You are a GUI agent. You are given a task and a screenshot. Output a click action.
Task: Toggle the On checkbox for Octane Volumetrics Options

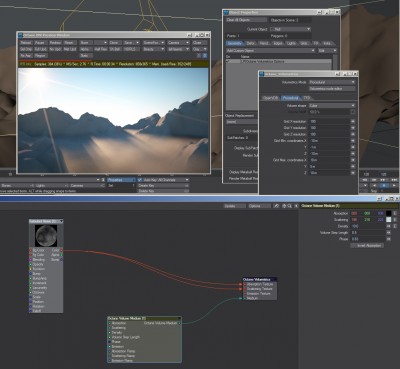pyautogui.click(x=228, y=61)
